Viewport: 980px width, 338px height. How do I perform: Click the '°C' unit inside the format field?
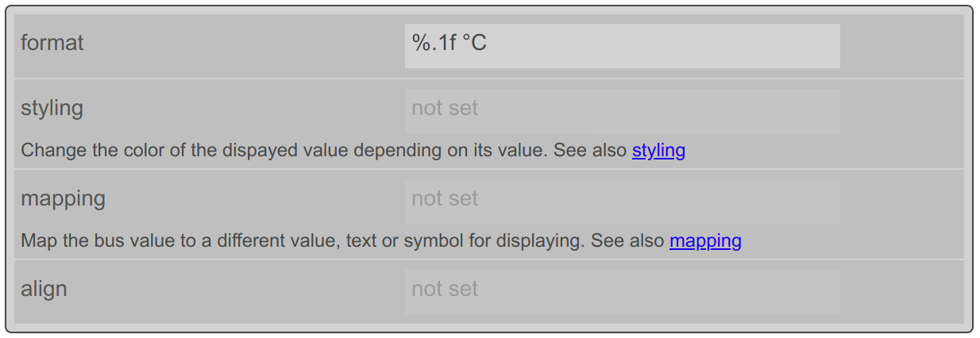pos(473,43)
